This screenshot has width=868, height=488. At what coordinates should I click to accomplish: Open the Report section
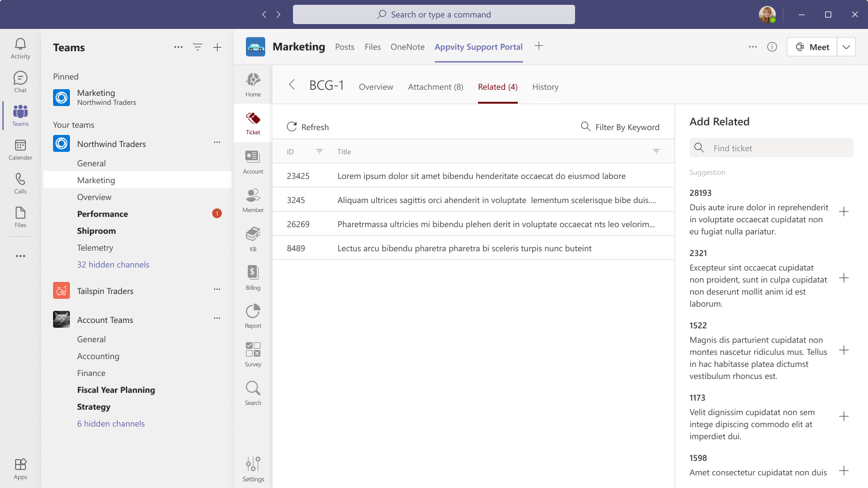tap(253, 315)
